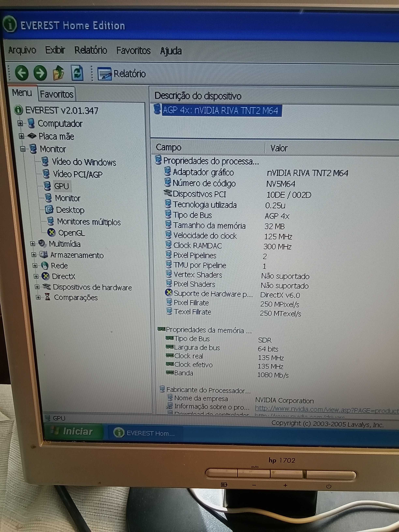Select the OpenGL tree item

coord(71,233)
